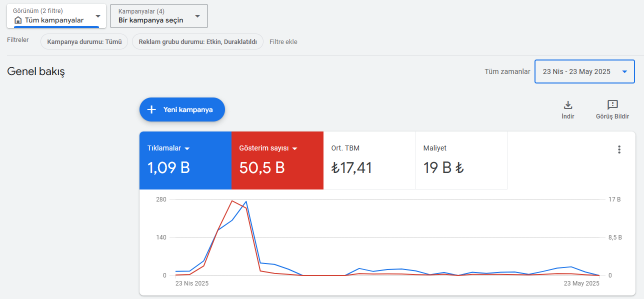
Task: Click the Tüm zamanlar label
Action: pyautogui.click(x=507, y=71)
